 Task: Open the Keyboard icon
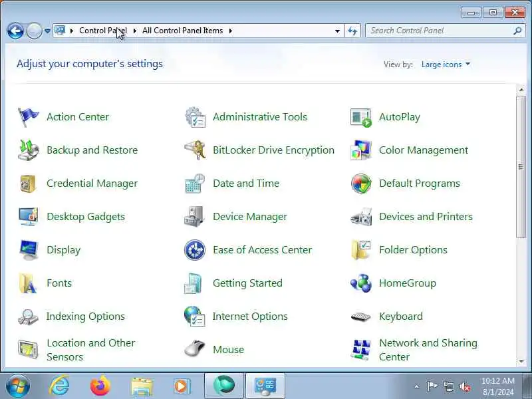pyautogui.click(x=361, y=317)
